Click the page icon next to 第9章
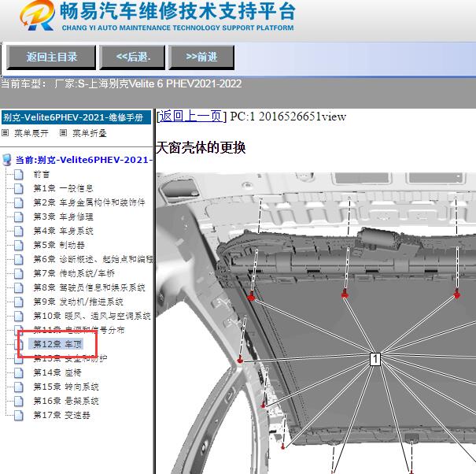Image resolution: width=476 pixels, height=474 pixels. (x=19, y=302)
